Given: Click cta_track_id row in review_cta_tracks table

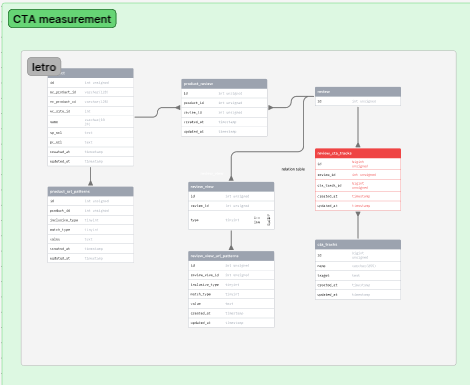Looking at the screenshot, I should pyautogui.click(x=358, y=185).
